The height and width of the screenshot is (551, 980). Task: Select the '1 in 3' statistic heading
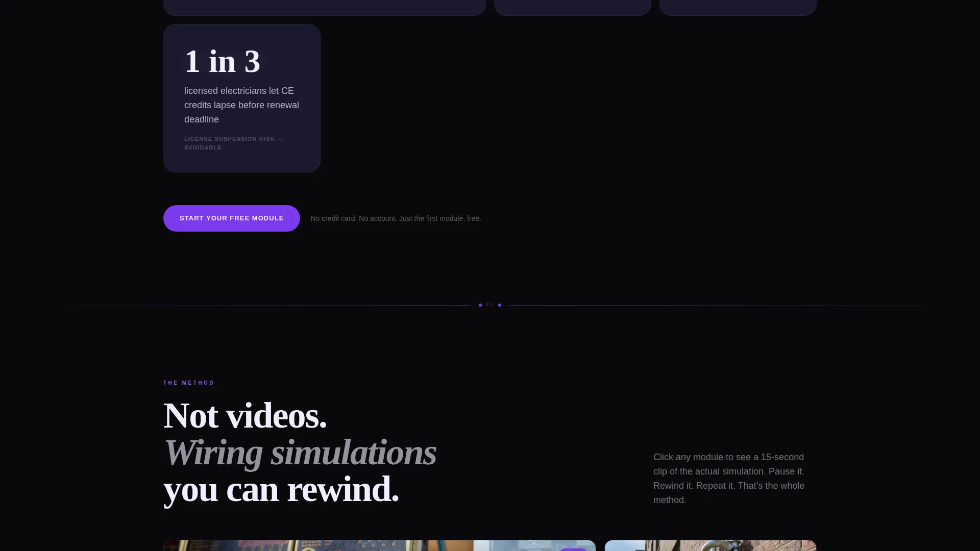pyautogui.click(x=222, y=61)
